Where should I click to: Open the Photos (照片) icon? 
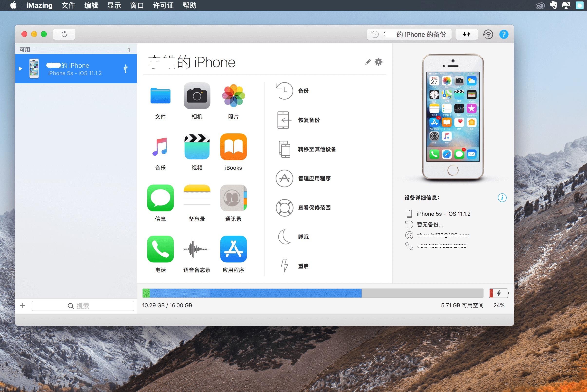(233, 96)
